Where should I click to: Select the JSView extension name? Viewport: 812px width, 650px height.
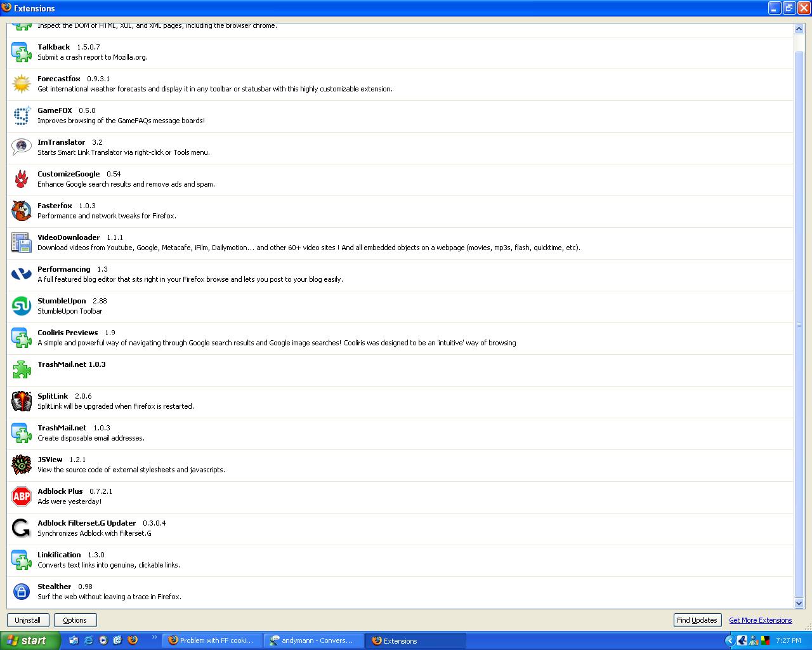pos(50,460)
